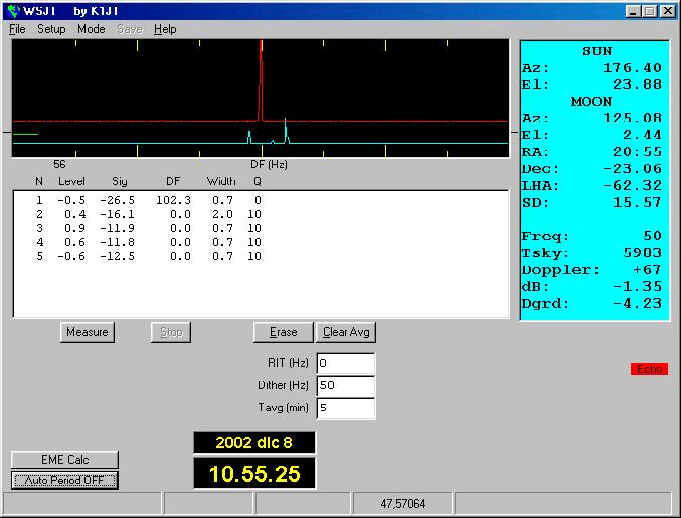
Task: Click the 2002 dic 8 date display
Action: click(254, 442)
